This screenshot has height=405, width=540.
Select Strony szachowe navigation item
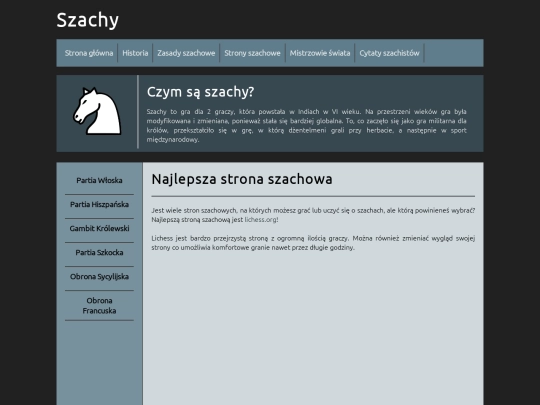[x=252, y=53]
